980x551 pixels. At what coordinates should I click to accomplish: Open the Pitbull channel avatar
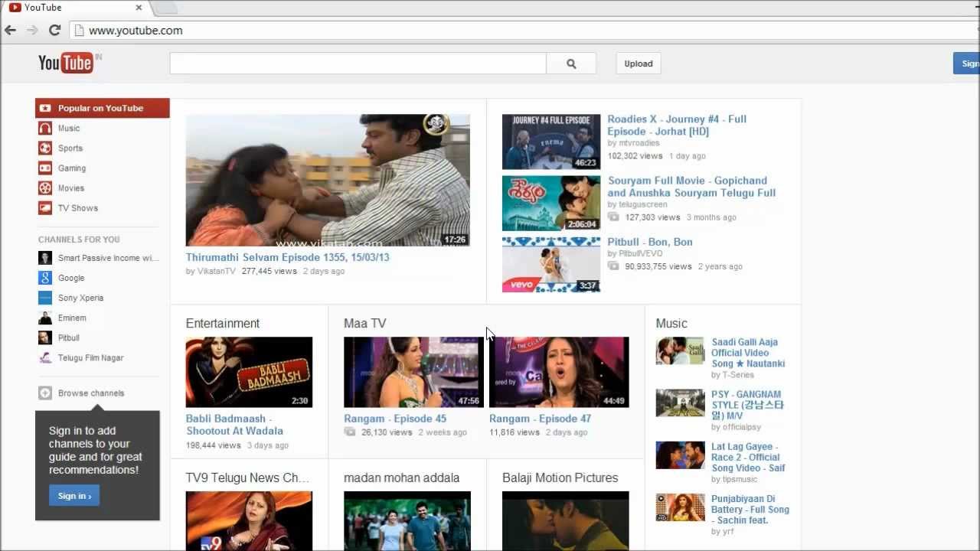coord(45,337)
